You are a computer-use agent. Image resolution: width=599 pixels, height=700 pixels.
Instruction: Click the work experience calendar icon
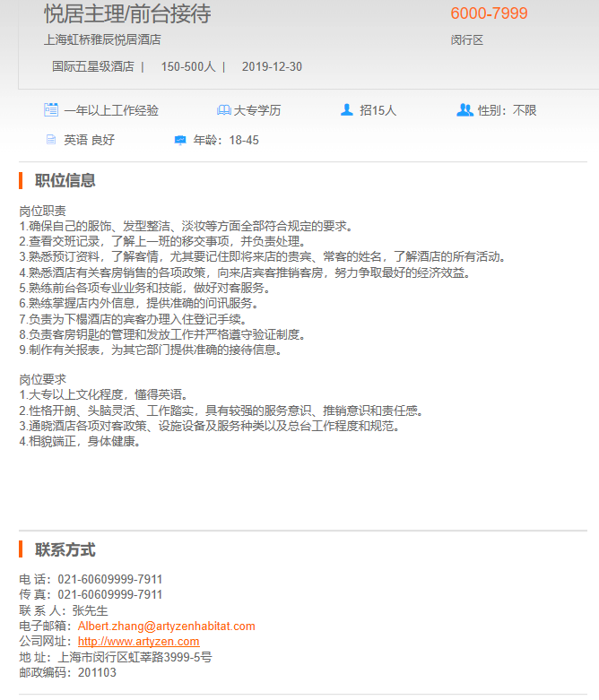click(x=51, y=110)
